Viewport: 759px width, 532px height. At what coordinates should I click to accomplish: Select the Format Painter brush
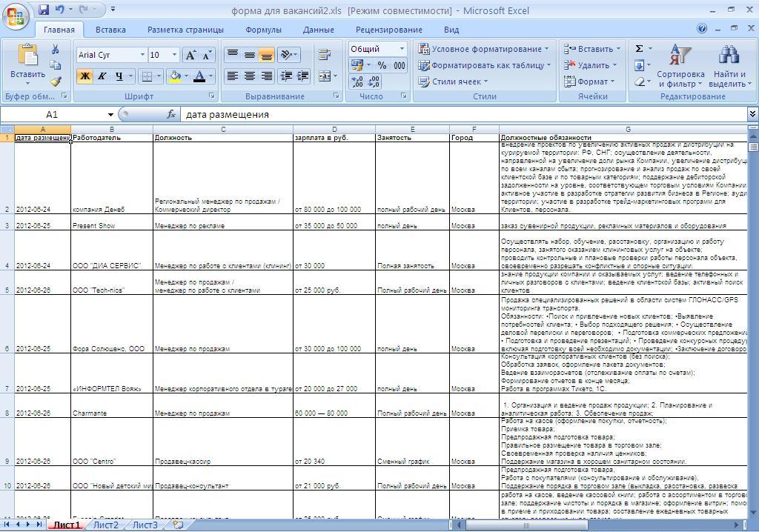click(x=55, y=81)
